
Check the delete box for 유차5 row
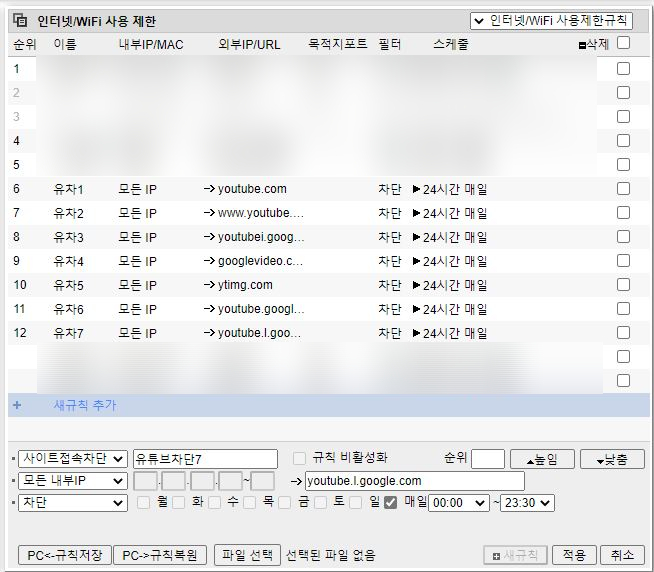point(623,285)
